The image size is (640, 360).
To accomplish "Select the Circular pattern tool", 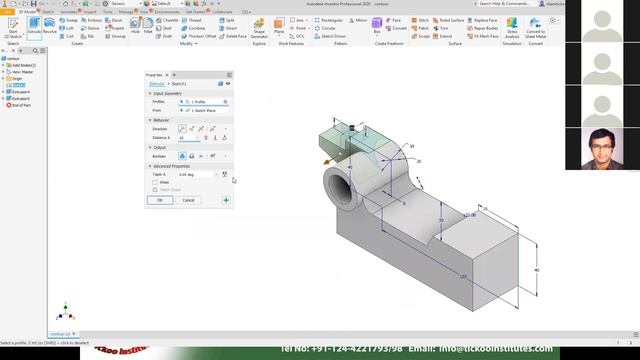I will [325, 28].
